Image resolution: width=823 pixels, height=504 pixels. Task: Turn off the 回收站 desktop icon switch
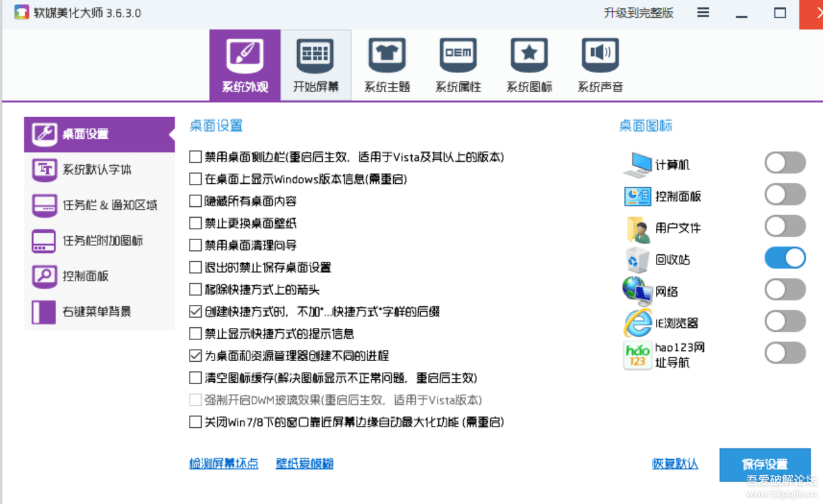[785, 258]
